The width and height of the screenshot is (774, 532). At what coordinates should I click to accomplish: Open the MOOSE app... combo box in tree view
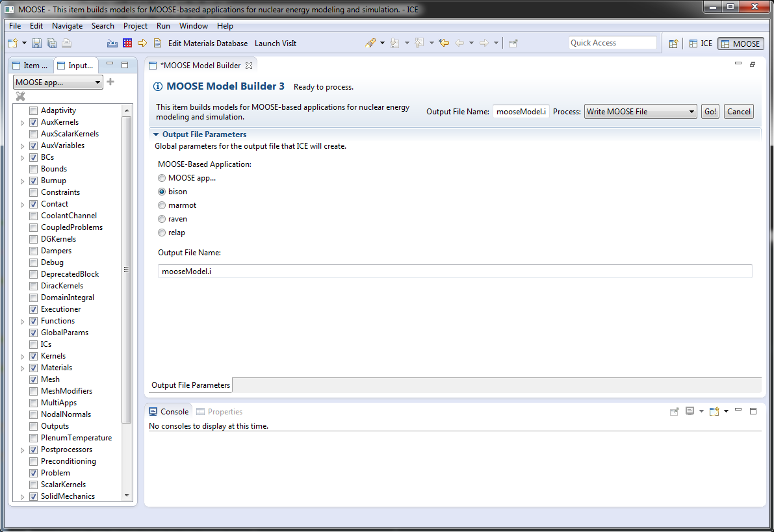click(58, 82)
